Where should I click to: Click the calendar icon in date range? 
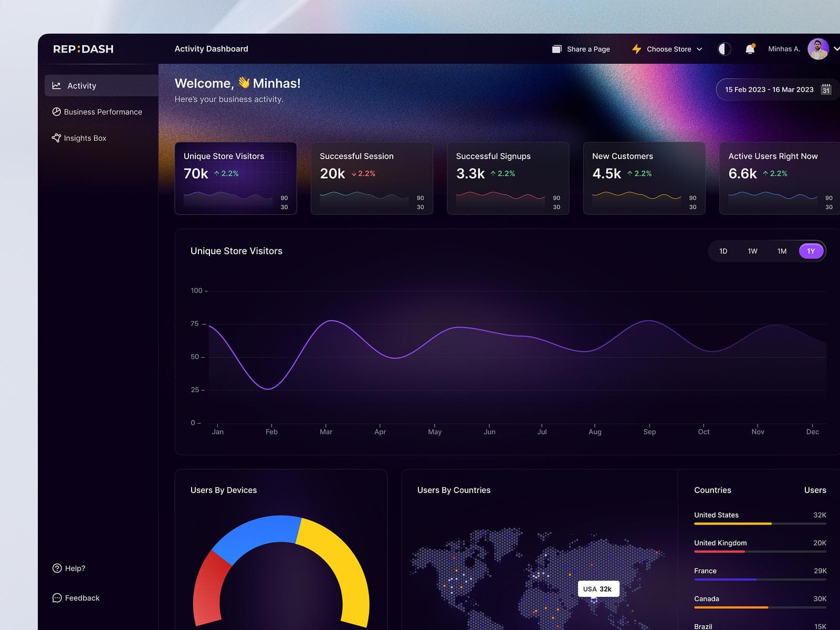[x=826, y=89]
